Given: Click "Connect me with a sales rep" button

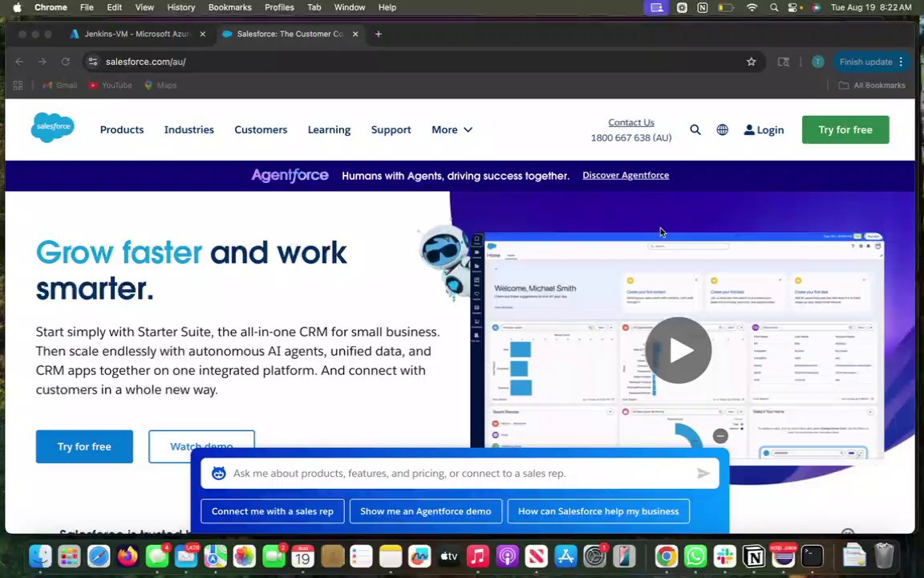Looking at the screenshot, I should pos(272,511).
